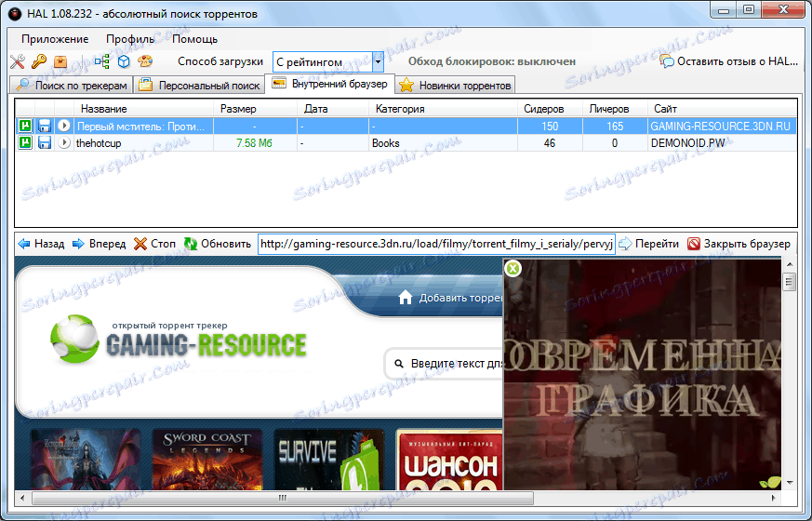Click the Sword Coast Legends thumbnail

point(207,460)
